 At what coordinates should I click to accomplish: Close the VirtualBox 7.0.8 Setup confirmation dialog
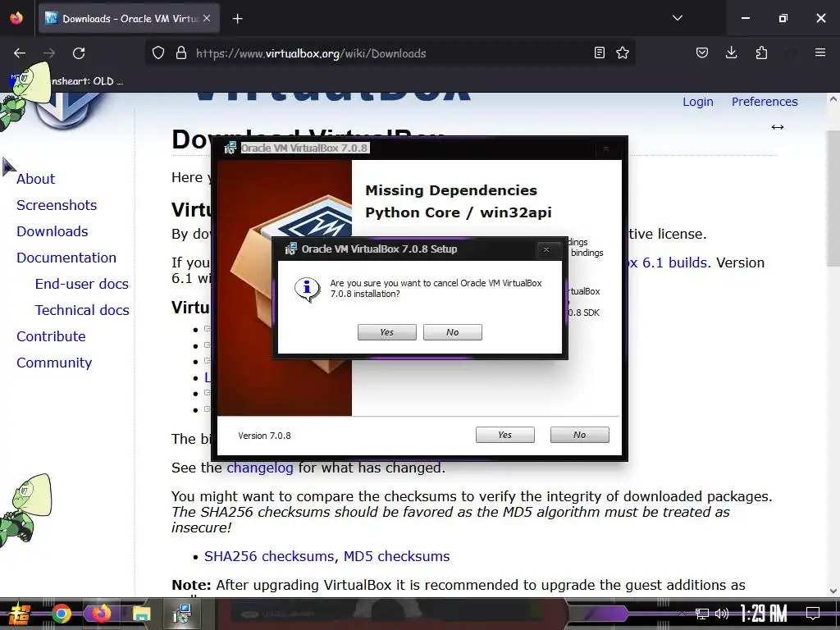pos(546,249)
